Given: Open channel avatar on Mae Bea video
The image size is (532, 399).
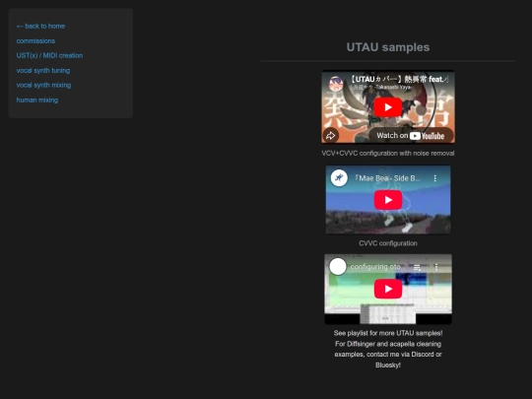Looking at the screenshot, I should pyautogui.click(x=339, y=177).
